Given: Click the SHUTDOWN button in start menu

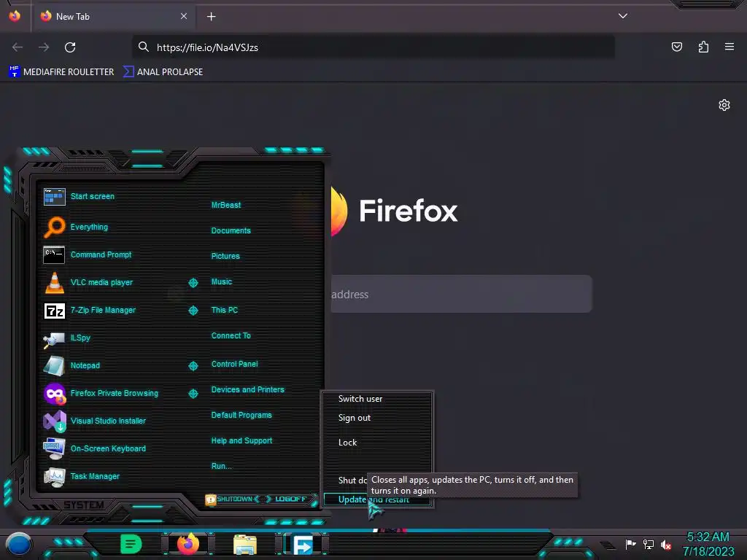Looking at the screenshot, I should click(x=231, y=499).
